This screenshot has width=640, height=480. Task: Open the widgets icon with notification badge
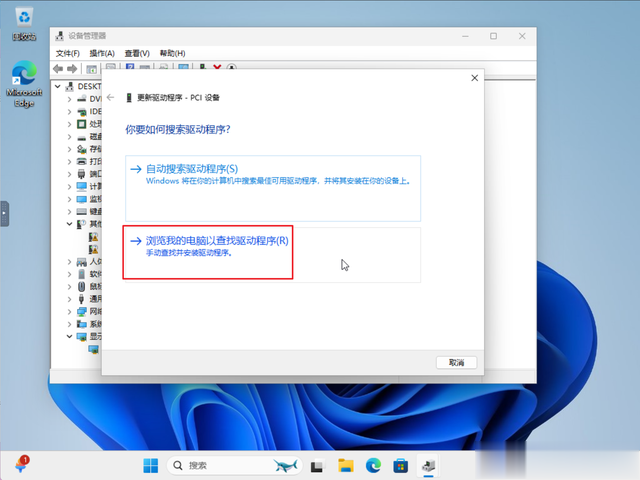click(22, 464)
